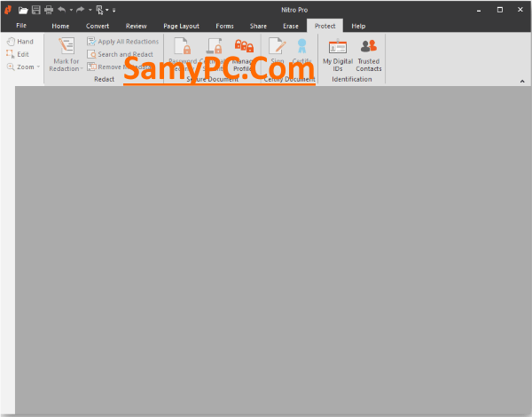Open the redo history dropdown arrow

[x=90, y=10]
